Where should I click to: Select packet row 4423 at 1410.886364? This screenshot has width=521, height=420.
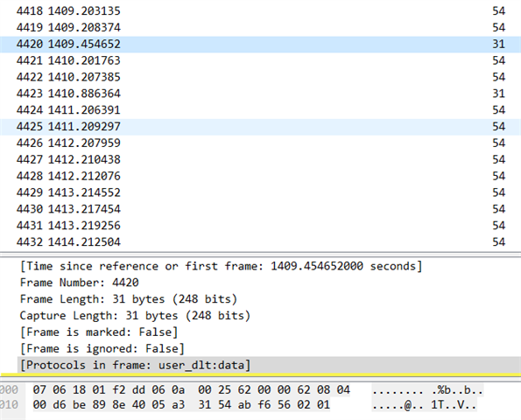pos(261,94)
